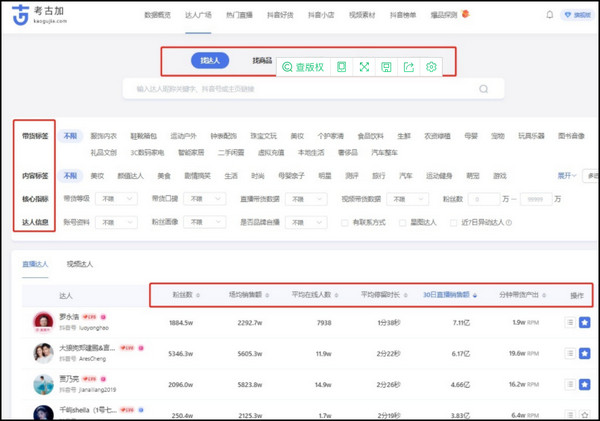This screenshot has height=421, width=600.
Task: Switch to the 视频达人 tab
Action: click(80, 264)
